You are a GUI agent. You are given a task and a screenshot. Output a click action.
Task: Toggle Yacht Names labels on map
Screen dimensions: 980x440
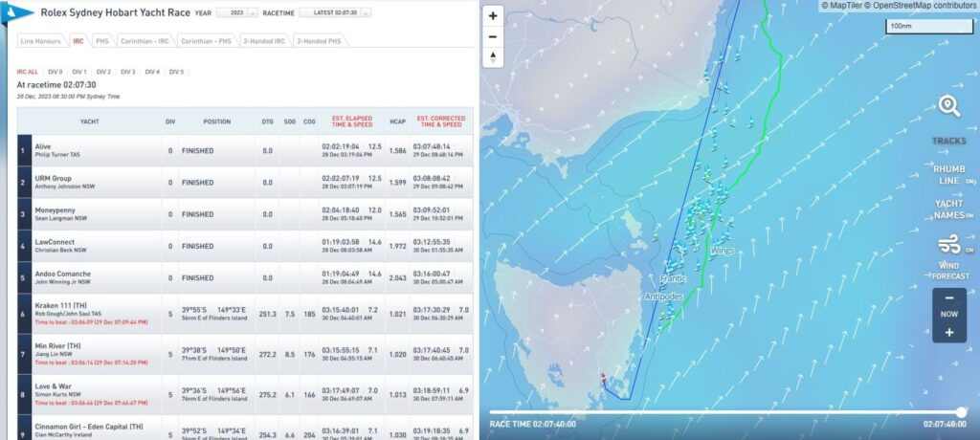(948, 209)
